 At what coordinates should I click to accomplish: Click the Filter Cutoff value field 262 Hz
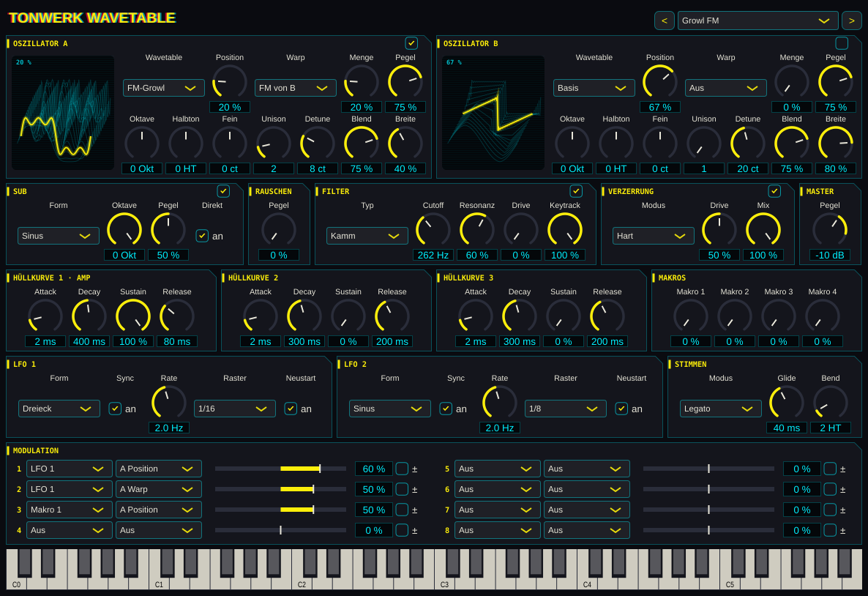coord(433,255)
